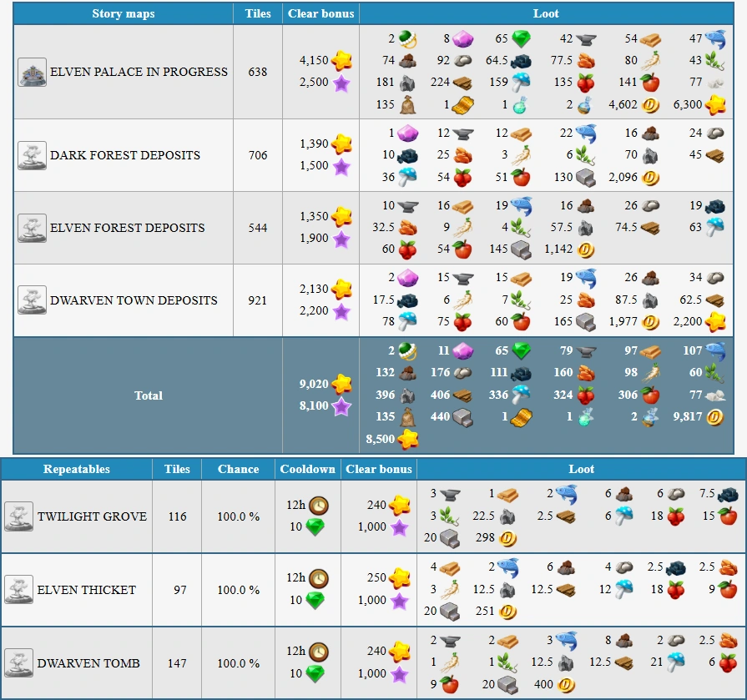Click the Clear bonus header in Repeatables table
The image size is (747, 700).
pos(379,469)
